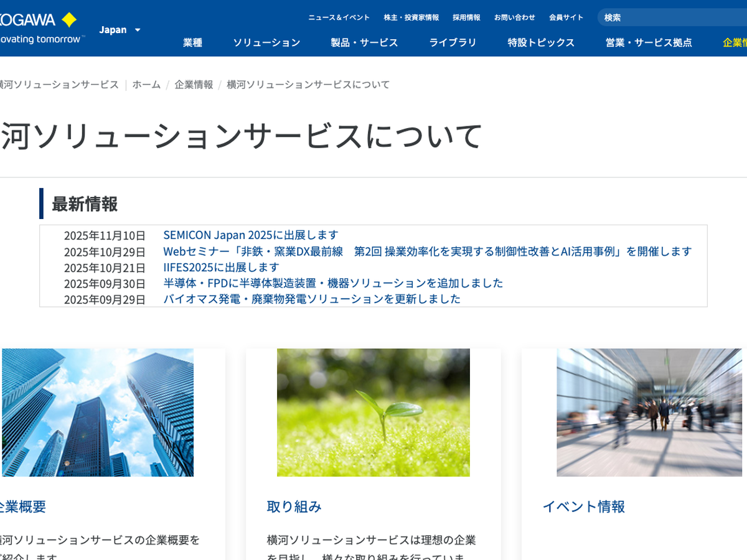Select ライブラリ in main navigation
Screen dimensions: 747x560
coord(453,42)
